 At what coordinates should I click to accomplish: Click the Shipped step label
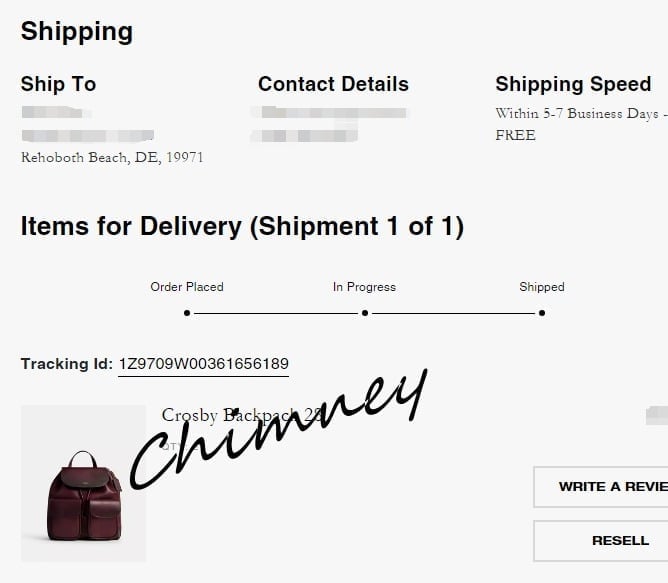[x=542, y=287]
